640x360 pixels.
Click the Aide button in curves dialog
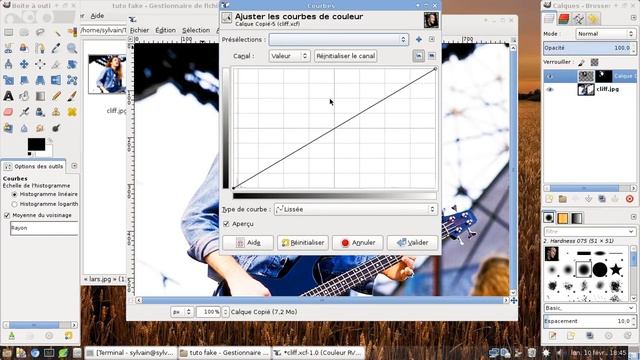click(248, 243)
